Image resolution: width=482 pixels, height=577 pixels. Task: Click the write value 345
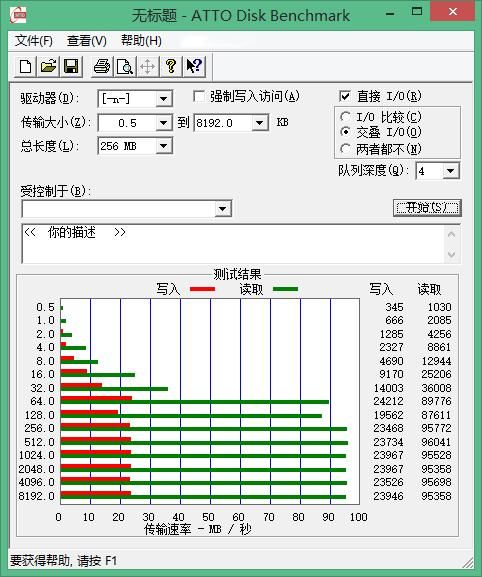pos(394,307)
